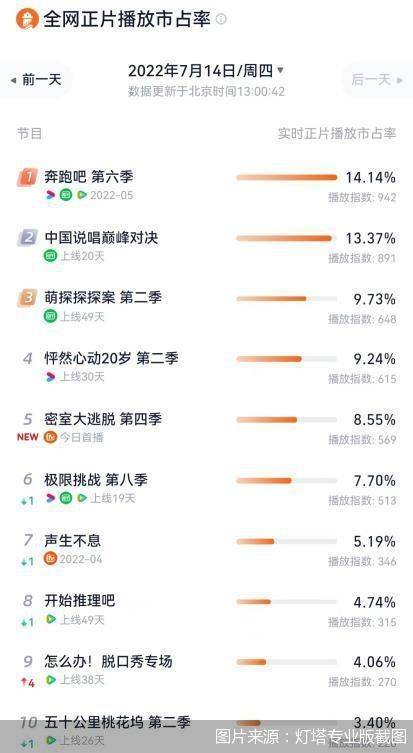Go to previous day with 前一天
Screen dimensions: 413x753
pyautogui.click(x=36, y=80)
